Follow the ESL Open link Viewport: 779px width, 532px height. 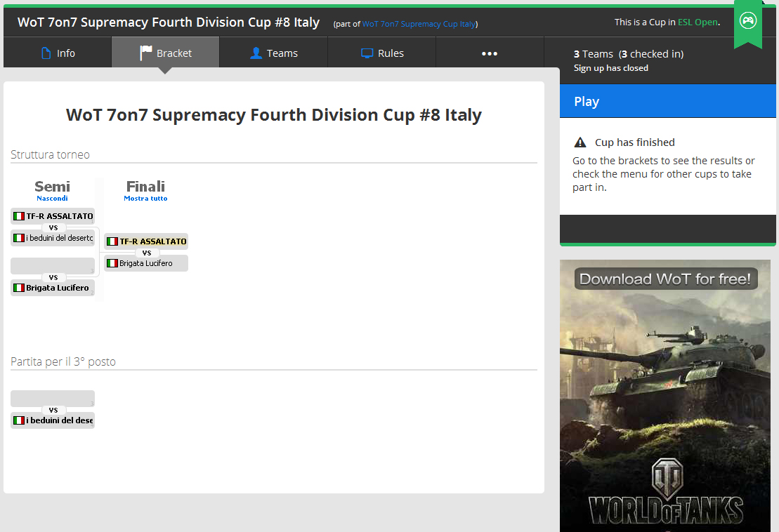(x=698, y=22)
